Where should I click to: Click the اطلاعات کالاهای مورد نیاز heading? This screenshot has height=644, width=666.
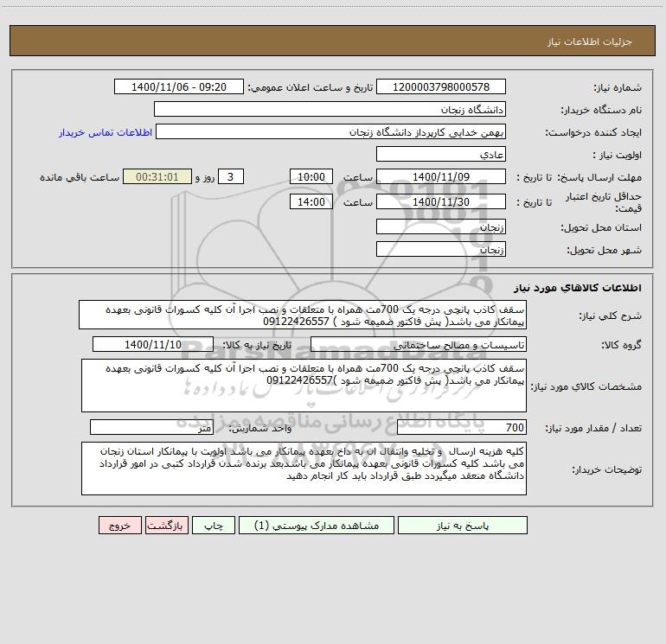(578, 288)
